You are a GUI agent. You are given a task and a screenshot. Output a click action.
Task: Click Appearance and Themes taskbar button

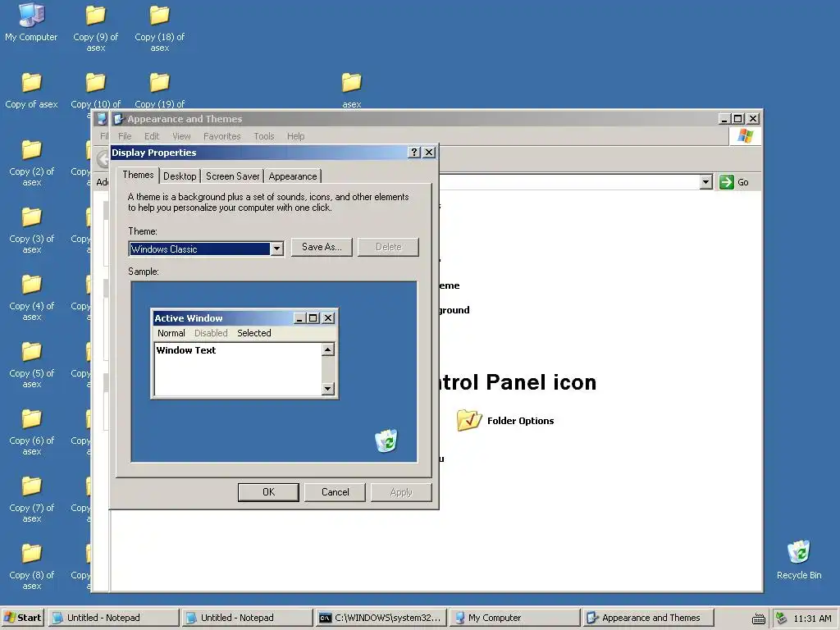point(648,618)
